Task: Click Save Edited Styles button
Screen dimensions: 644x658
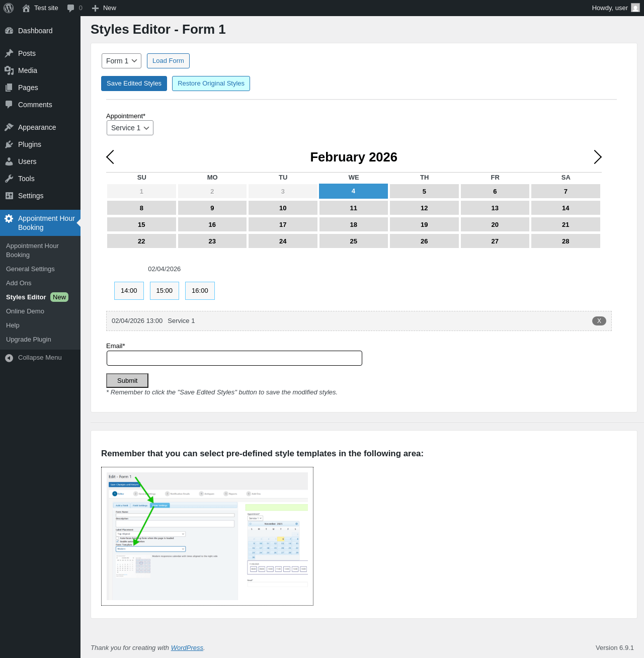Action: point(134,84)
